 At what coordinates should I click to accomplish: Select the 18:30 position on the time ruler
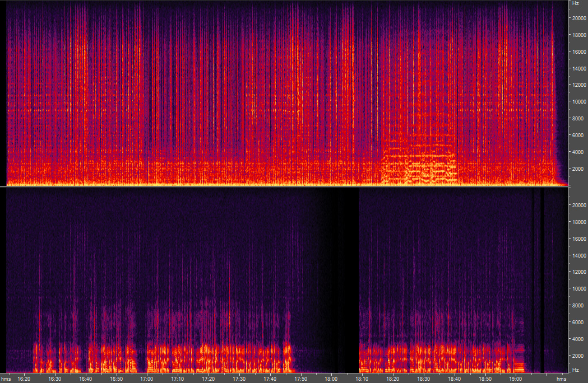click(424, 379)
